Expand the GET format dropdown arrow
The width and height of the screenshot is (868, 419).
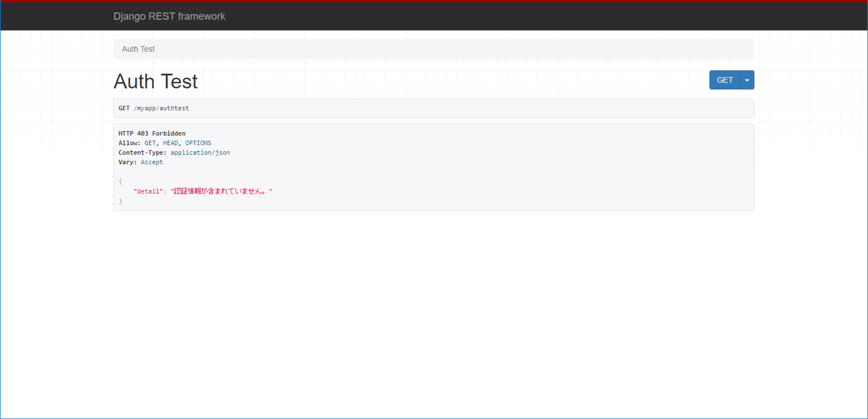(x=747, y=80)
